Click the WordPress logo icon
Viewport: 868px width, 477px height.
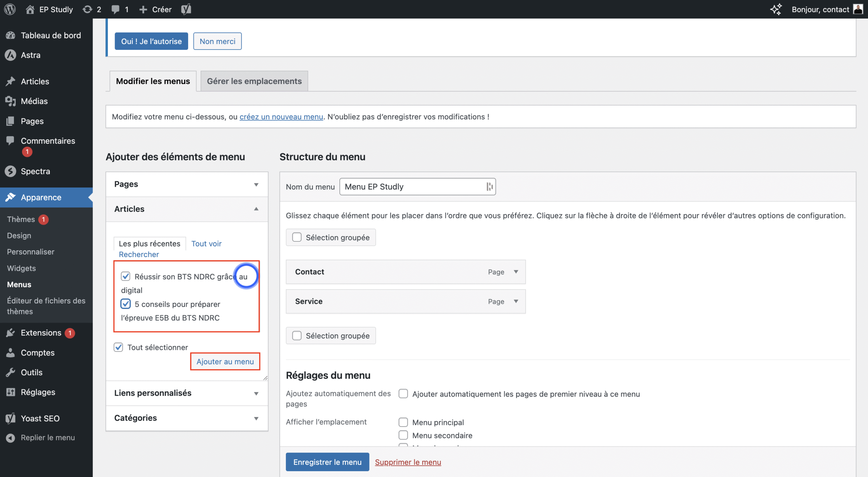pyautogui.click(x=10, y=9)
